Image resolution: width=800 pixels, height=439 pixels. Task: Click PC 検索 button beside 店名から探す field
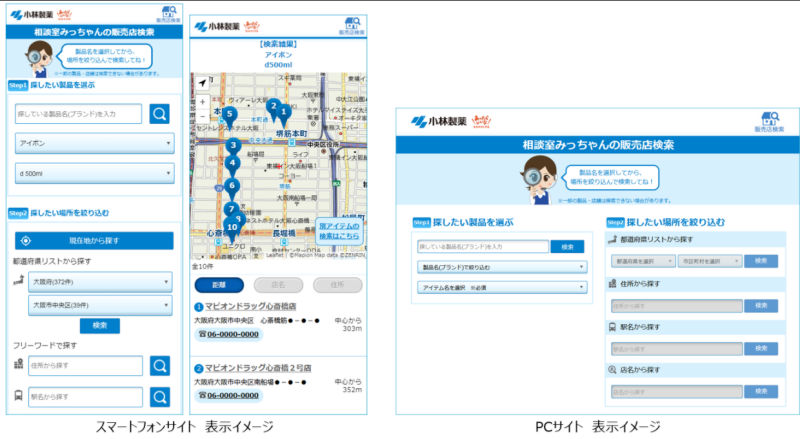tap(761, 391)
